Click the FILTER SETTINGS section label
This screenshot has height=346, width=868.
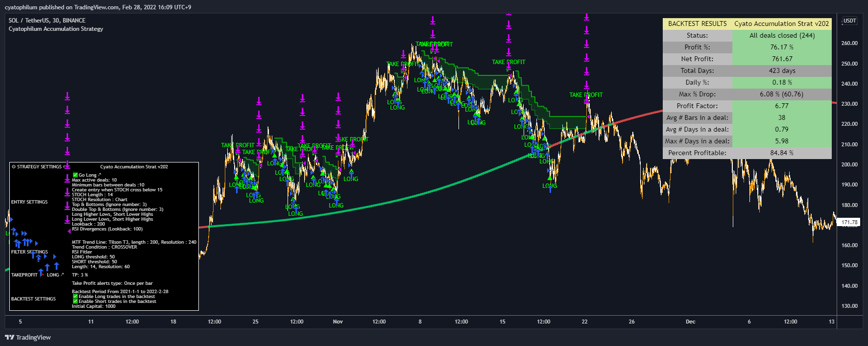click(29, 252)
